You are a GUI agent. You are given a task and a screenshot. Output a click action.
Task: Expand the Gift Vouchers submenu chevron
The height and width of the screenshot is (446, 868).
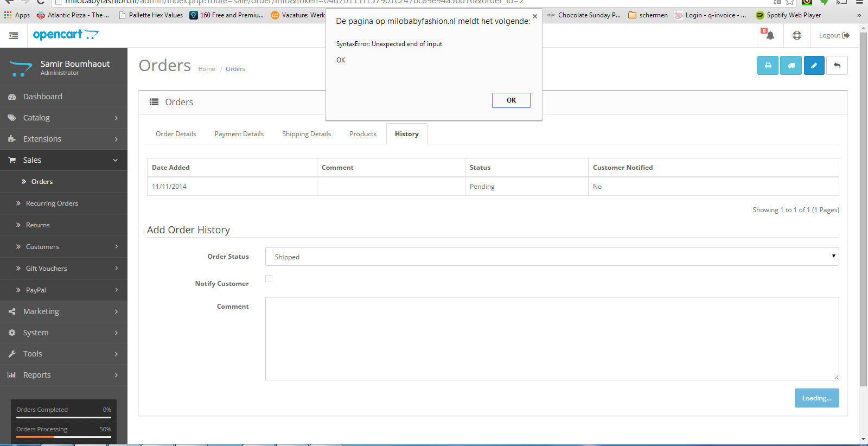pyautogui.click(x=116, y=269)
